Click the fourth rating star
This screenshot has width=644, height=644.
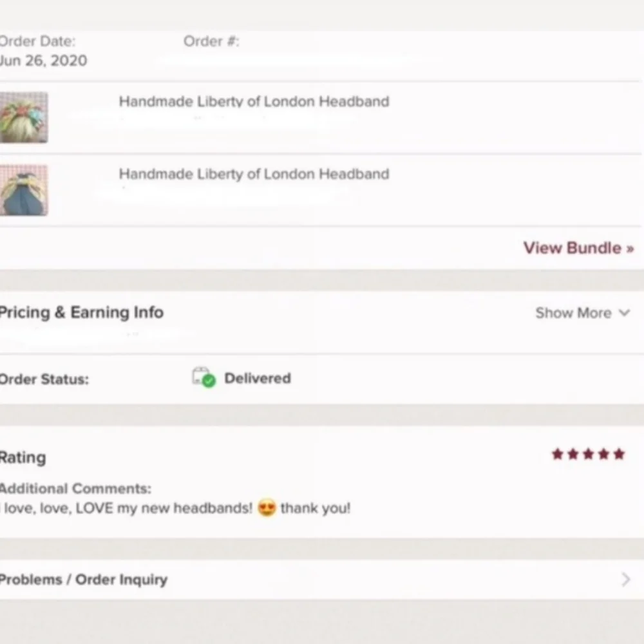[604, 454]
